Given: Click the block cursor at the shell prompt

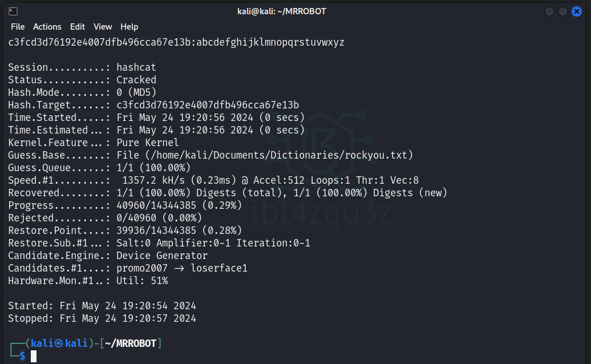Looking at the screenshot, I should [34, 356].
